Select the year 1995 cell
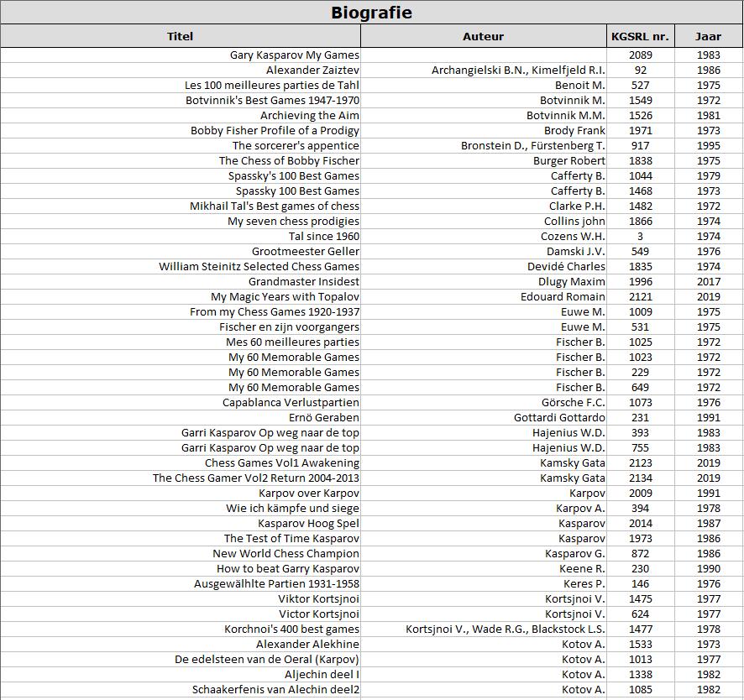 [x=709, y=145]
